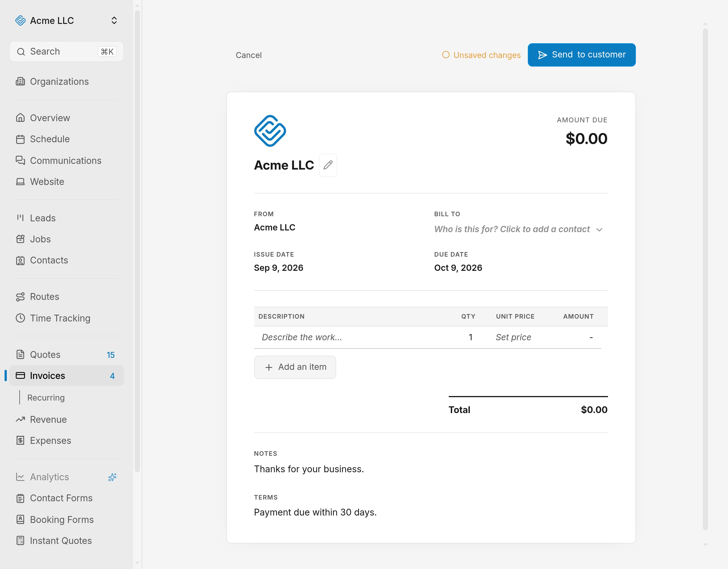Click the Organizations building icon
Viewport: 728px width, 569px height.
coord(20,81)
